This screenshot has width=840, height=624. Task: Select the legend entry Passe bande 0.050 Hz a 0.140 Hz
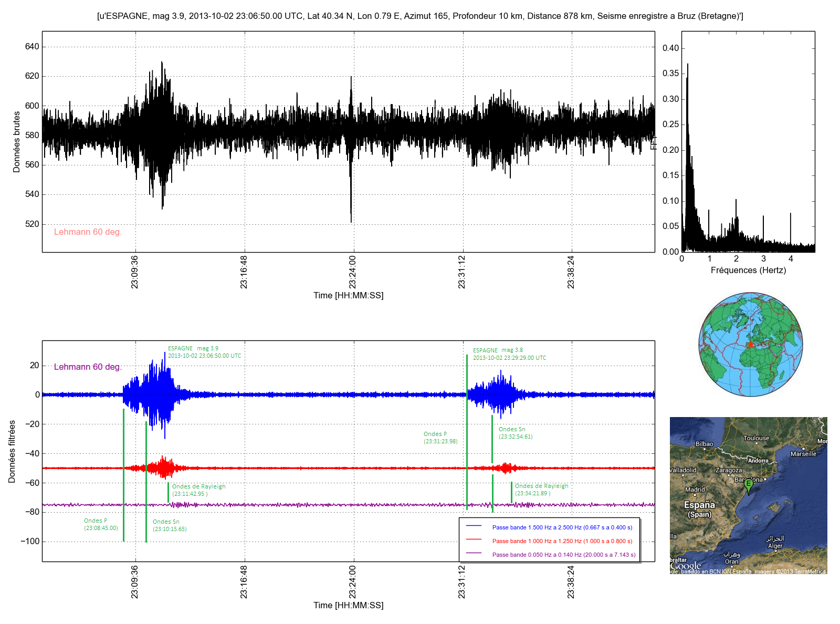click(x=563, y=555)
